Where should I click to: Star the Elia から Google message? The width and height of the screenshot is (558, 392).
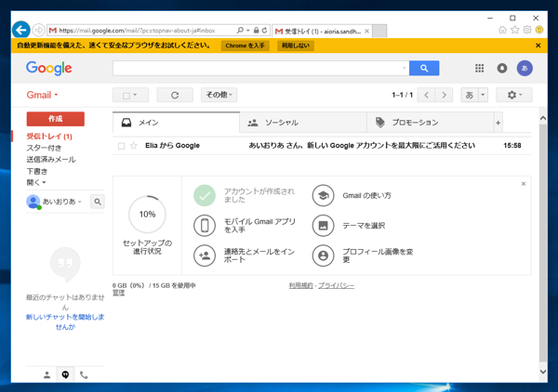[x=134, y=146]
